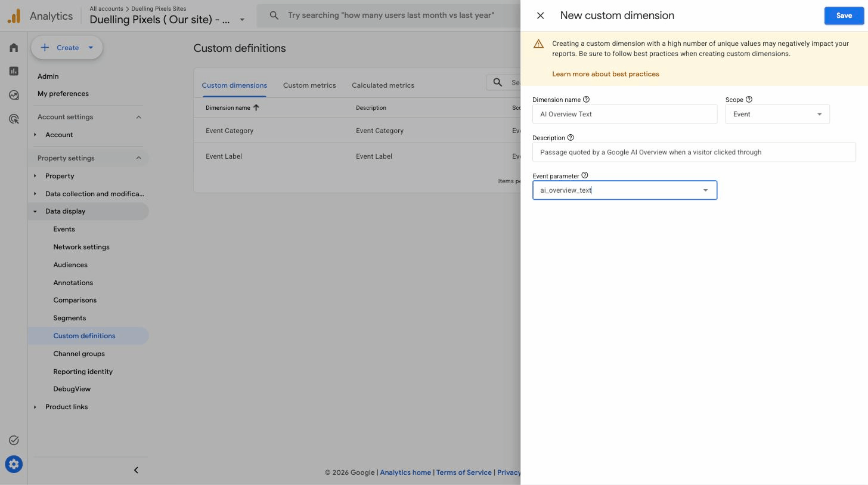The image size is (868, 485).
Task: Click the Description help icon
Action: point(571,138)
